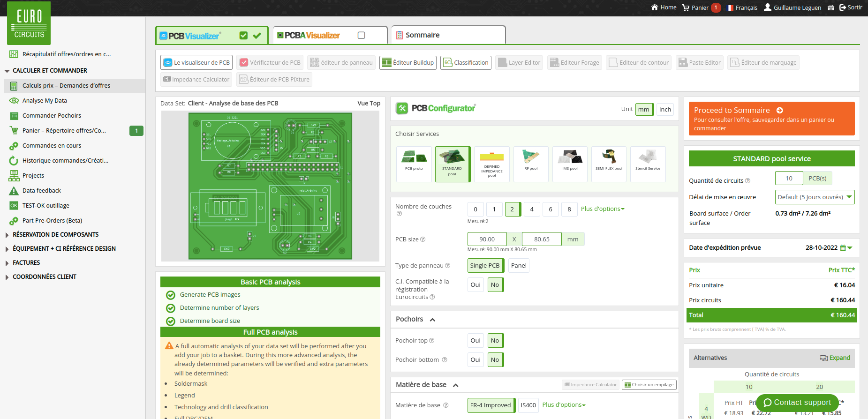Open the Commandes en cours menu item
Image resolution: width=868 pixels, height=419 pixels.
point(52,145)
